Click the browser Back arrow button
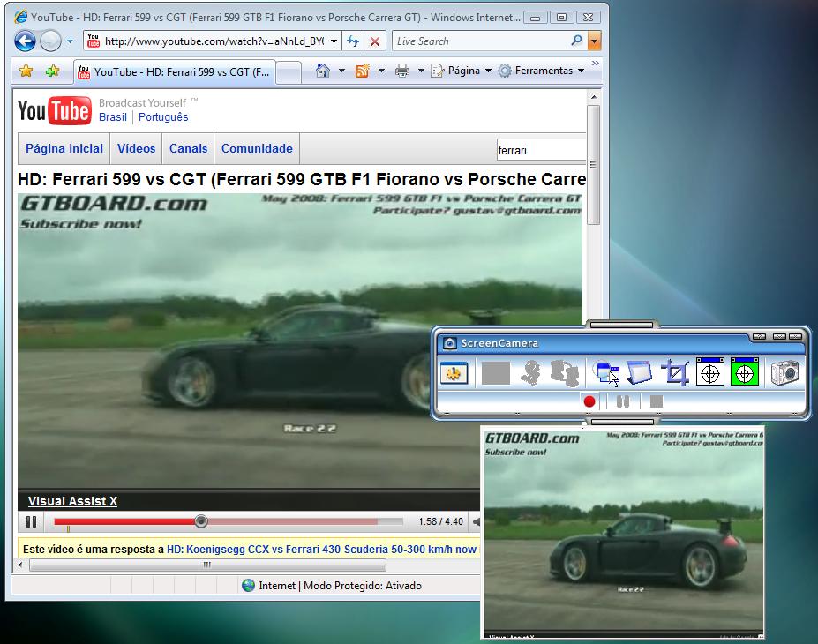This screenshot has width=818, height=644. coord(25,41)
